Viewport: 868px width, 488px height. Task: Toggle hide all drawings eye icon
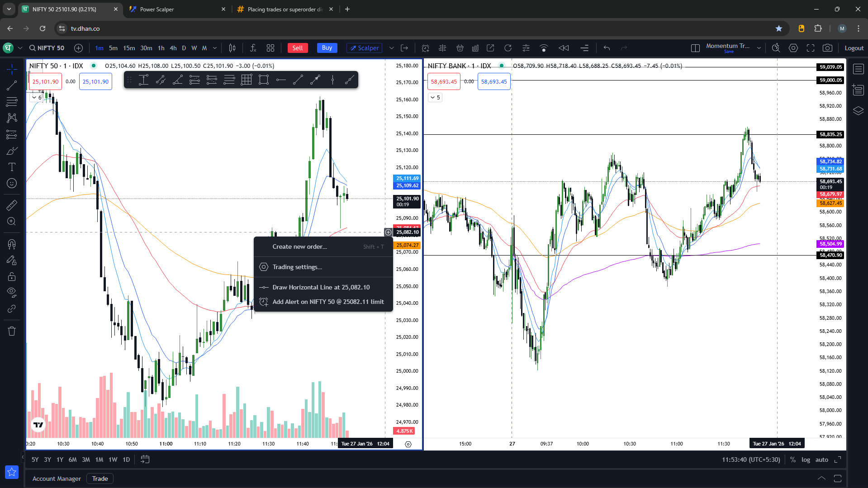pyautogui.click(x=12, y=292)
